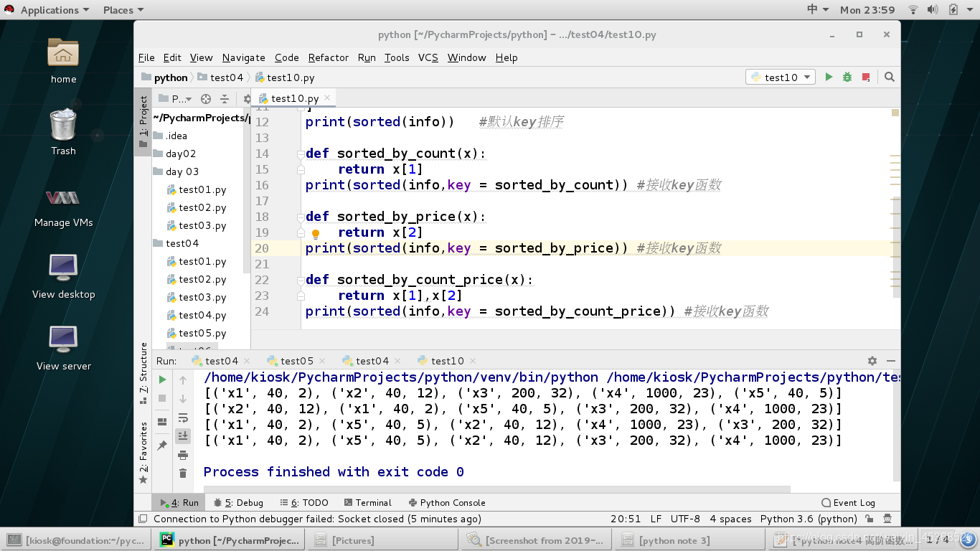Click the read-only lock icon in status bar
This screenshot has width=980, height=551.
pos(869,519)
